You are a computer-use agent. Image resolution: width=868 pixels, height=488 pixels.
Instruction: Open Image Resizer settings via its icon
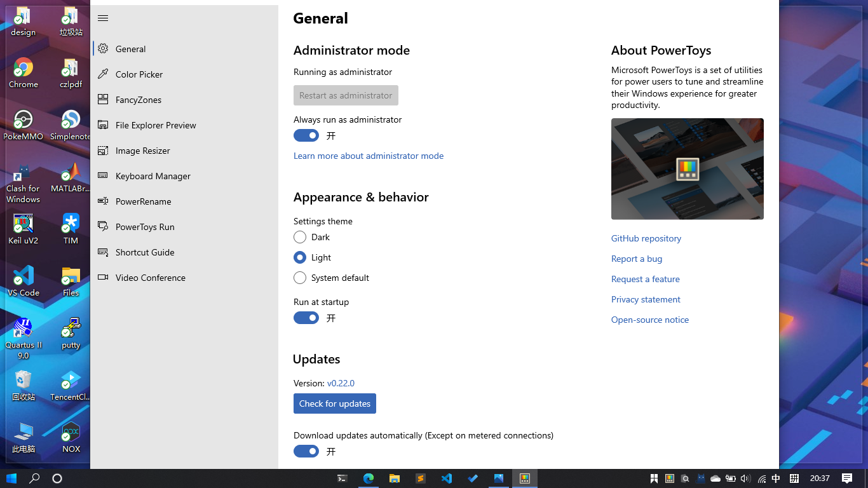(103, 151)
